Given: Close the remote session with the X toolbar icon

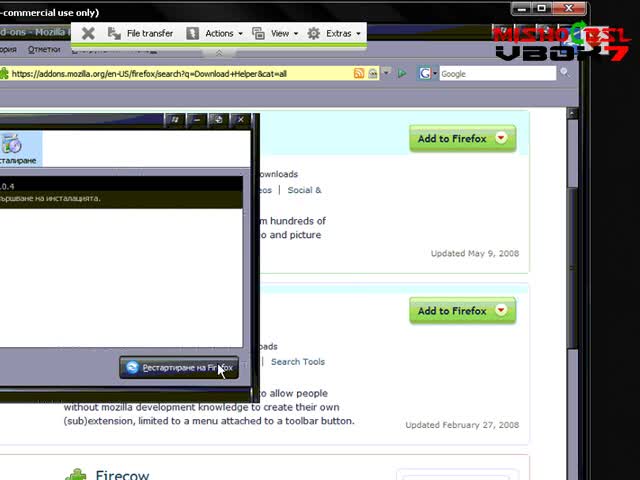Looking at the screenshot, I should (x=88, y=33).
